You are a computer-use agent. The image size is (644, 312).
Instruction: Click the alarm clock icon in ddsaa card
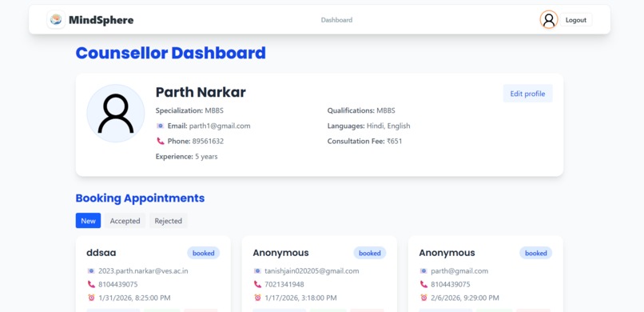(91, 298)
